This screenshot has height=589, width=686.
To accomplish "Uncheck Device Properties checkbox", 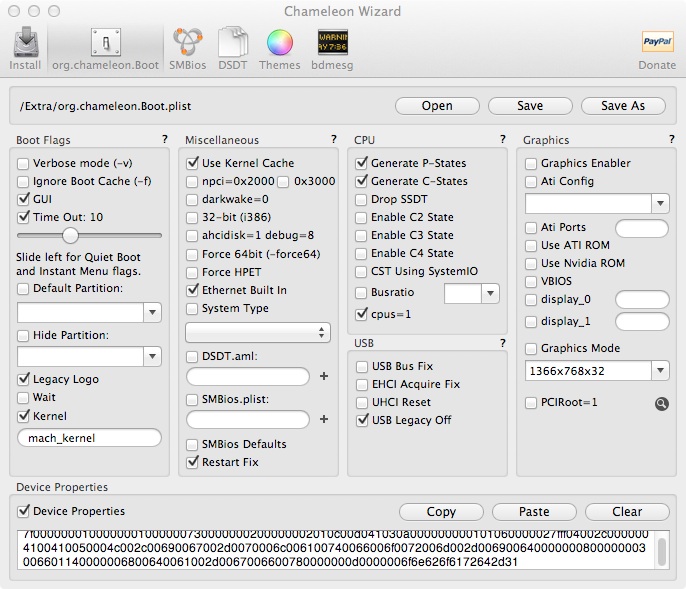I will [23, 511].
